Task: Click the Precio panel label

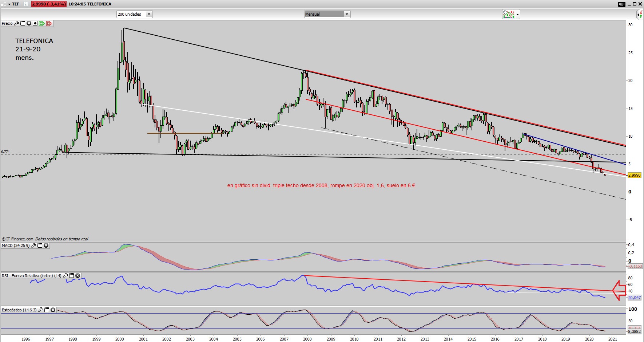Action: [7, 23]
